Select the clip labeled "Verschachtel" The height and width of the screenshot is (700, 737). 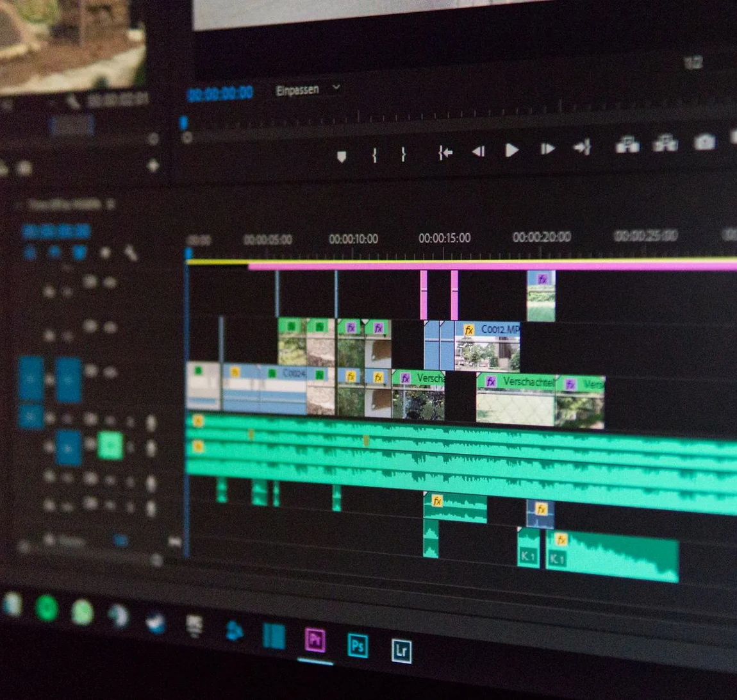pyautogui.click(x=516, y=400)
